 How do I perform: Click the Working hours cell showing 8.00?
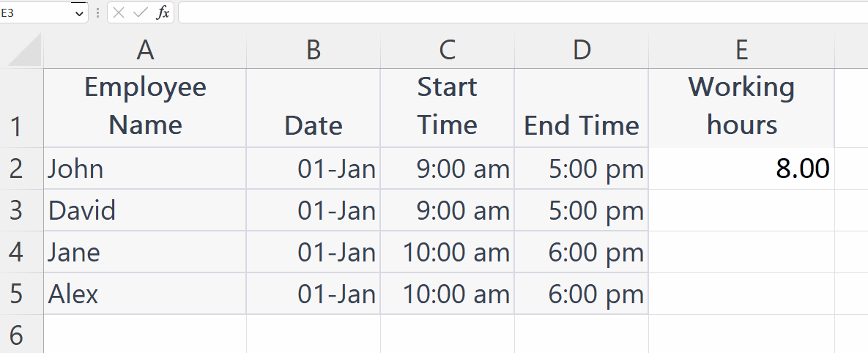click(x=742, y=168)
